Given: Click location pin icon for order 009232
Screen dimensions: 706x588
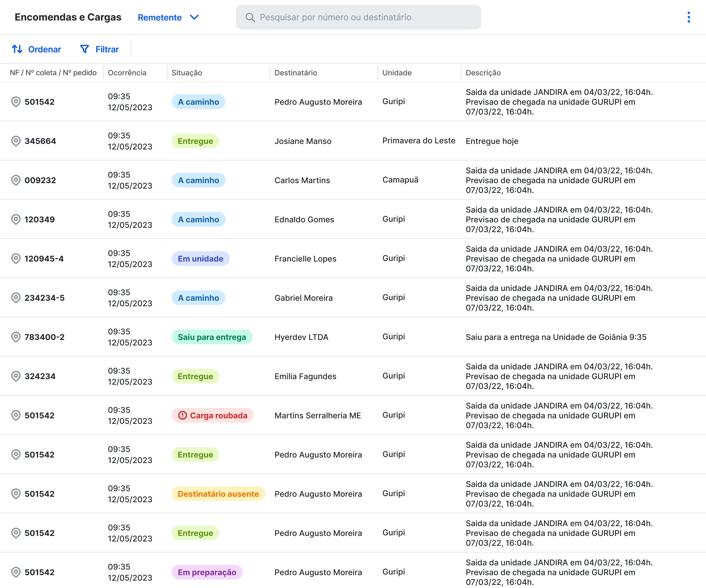Looking at the screenshot, I should coord(16,180).
